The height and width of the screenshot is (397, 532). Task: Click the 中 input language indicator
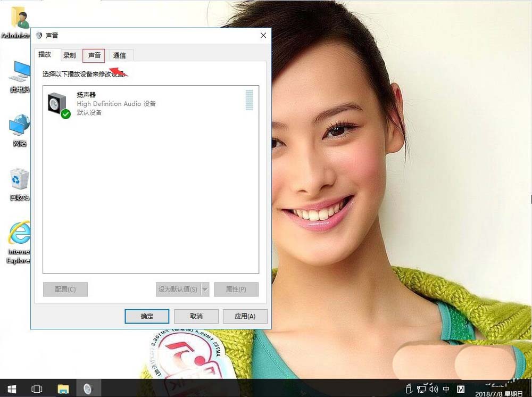(445, 388)
